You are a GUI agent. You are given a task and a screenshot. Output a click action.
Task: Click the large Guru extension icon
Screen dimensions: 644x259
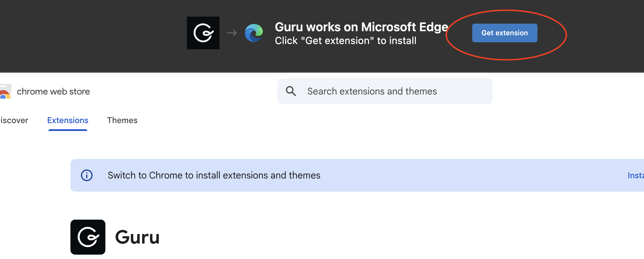(88, 237)
